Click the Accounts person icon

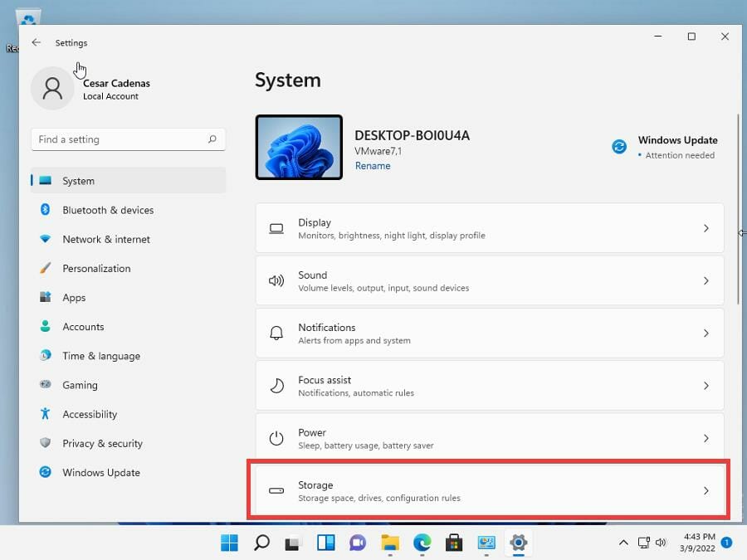[46, 326]
